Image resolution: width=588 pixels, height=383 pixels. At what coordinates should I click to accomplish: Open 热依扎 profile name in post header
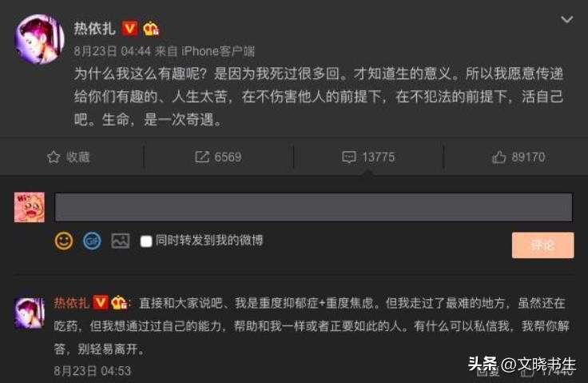coord(94,29)
